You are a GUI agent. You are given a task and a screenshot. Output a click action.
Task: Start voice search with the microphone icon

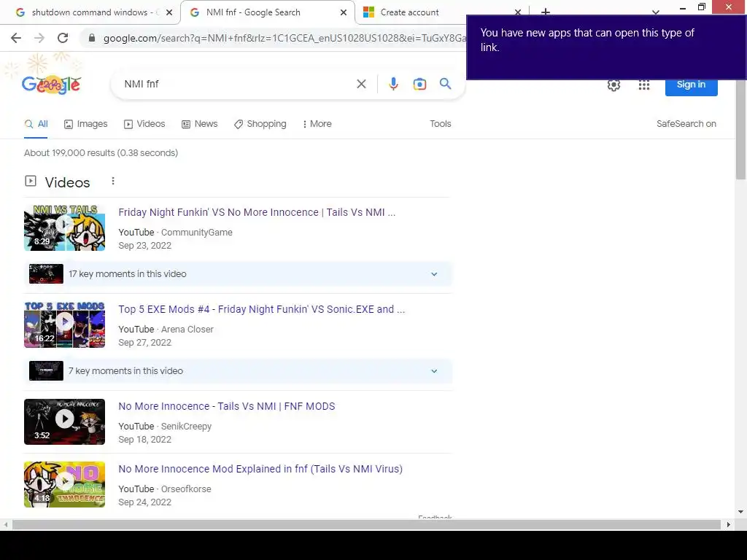tap(393, 85)
